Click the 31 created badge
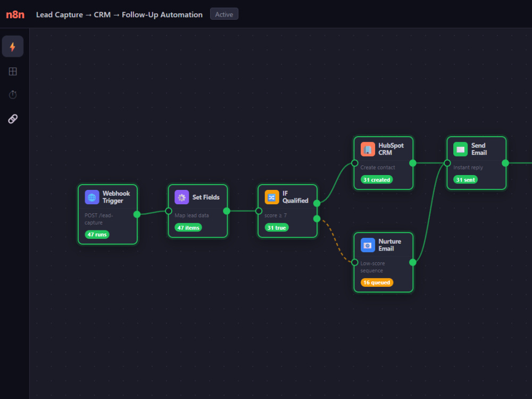This screenshot has height=399, width=532. pos(377,179)
